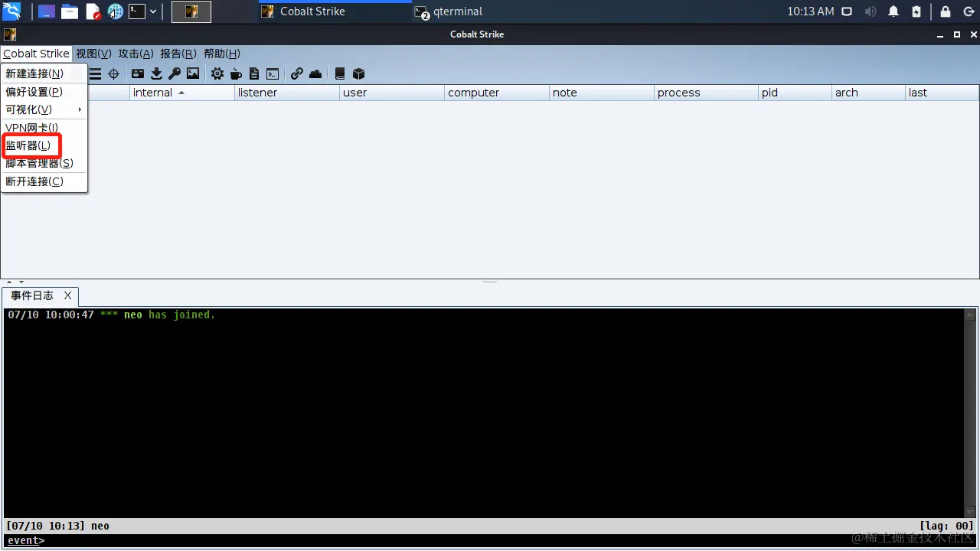Expand the 可视化(V) submenu
The image size is (980, 551).
44,109
